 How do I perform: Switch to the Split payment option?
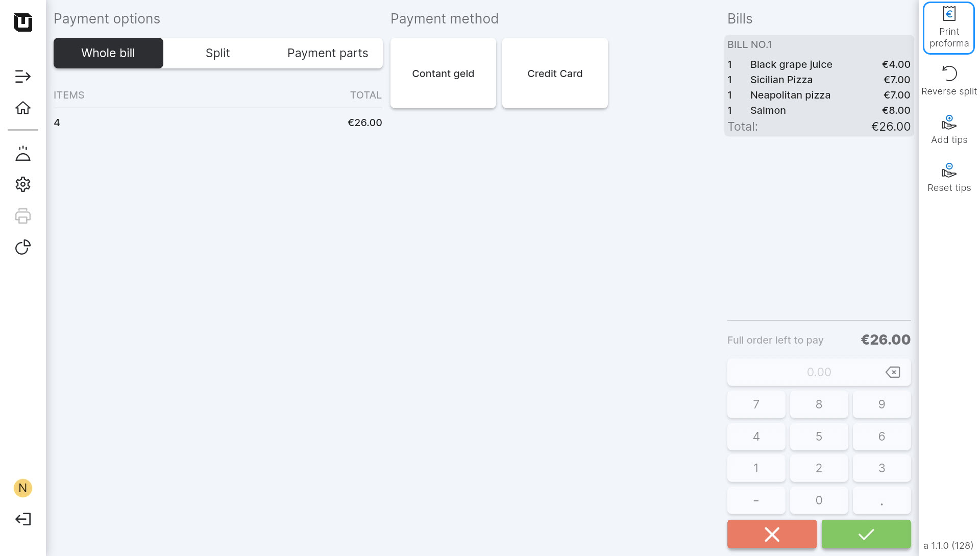point(217,53)
